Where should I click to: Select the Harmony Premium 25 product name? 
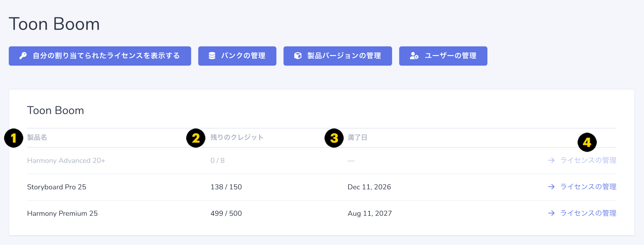(x=62, y=214)
